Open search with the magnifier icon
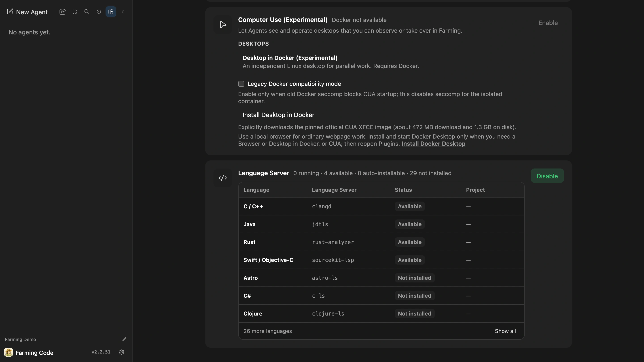This screenshot has width=644, height=362. (87, 11)
